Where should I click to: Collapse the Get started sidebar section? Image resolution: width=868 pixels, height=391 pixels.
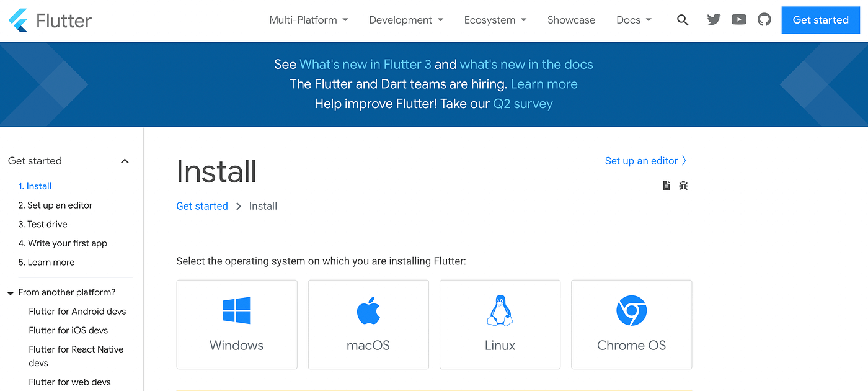click(x=125, y=161)
